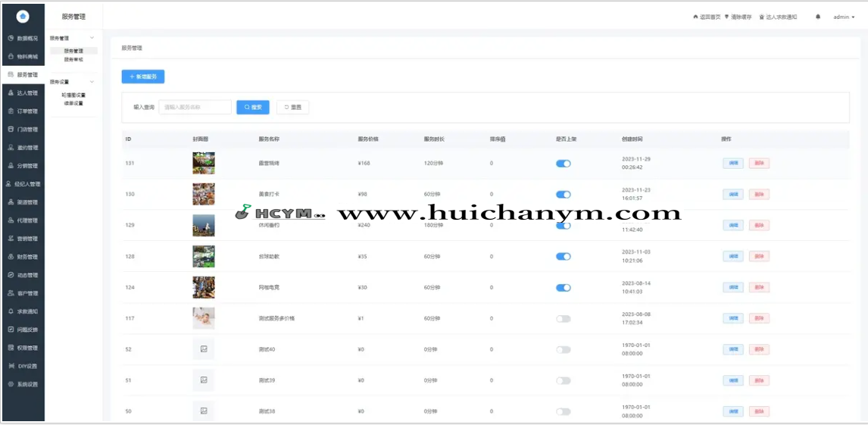Viewport: 868px width, 425px height.
Task: Open cover thumbnail for ID 131
Action: coord(204,163)
